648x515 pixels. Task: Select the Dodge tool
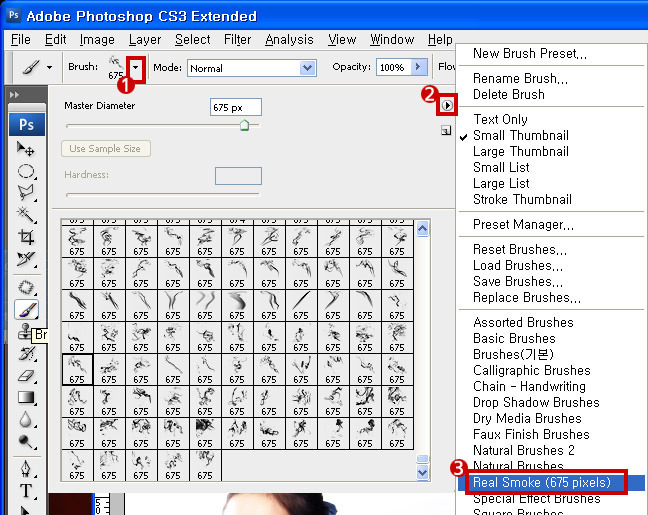(x=26, y=442)
